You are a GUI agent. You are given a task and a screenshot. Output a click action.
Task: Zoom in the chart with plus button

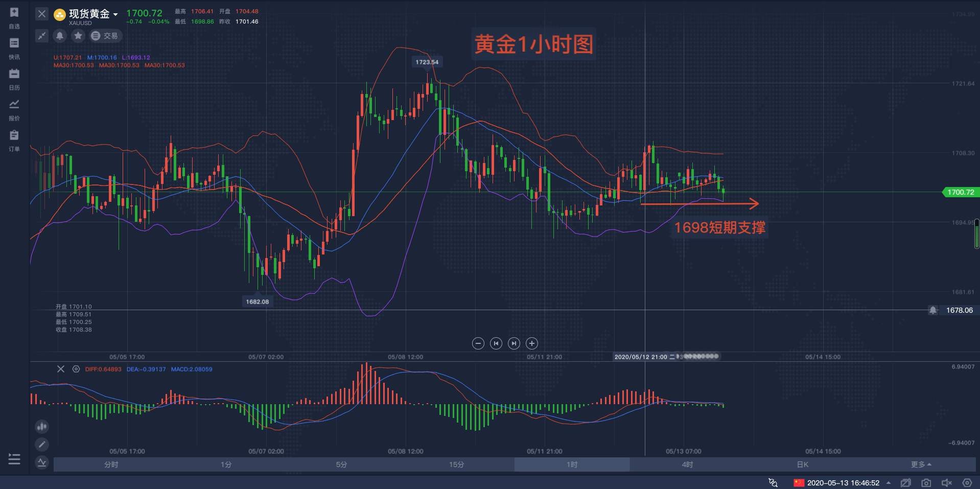(532, 343)
